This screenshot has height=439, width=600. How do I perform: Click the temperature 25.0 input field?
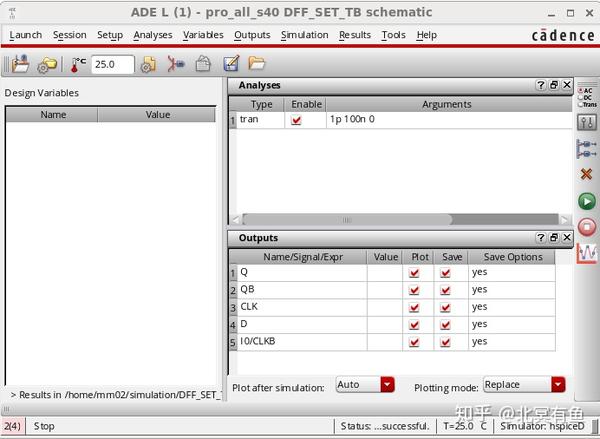pos(112,64)
